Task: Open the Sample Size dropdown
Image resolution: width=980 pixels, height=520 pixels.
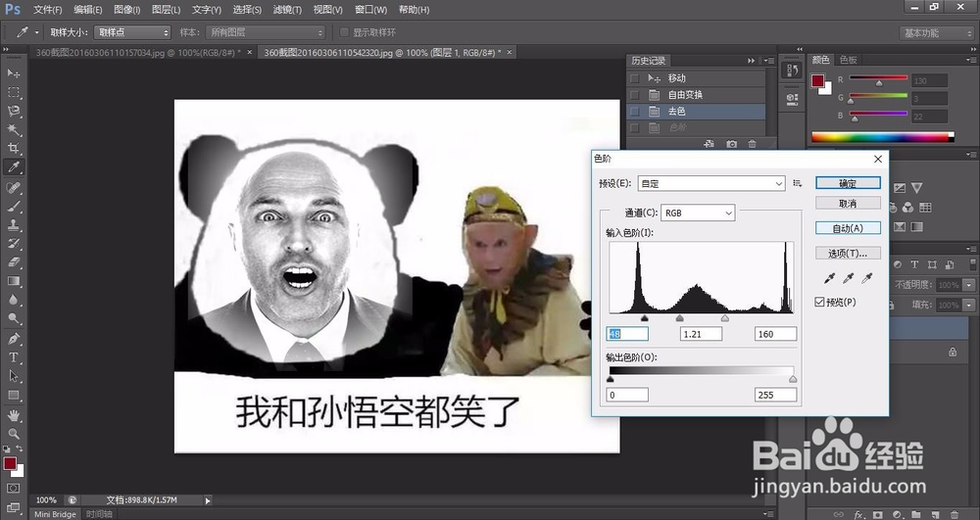Action: (132, 32)
